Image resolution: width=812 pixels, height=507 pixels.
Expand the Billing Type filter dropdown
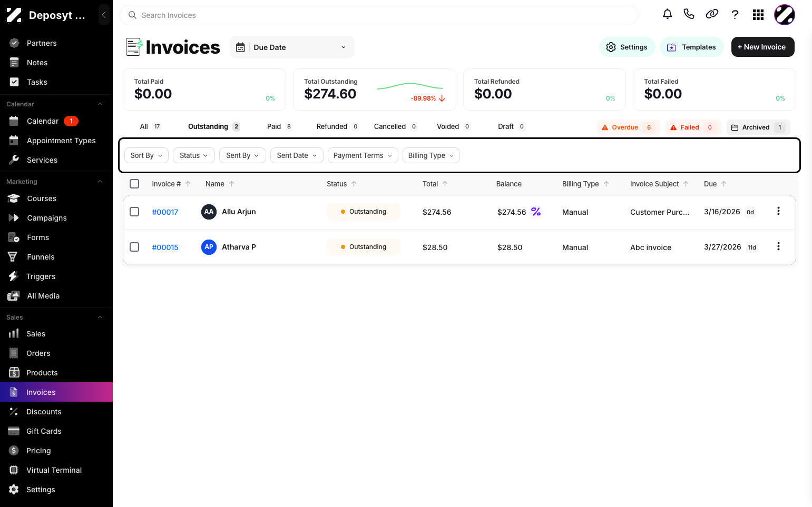pyautogui.click(x=431, y=155)
